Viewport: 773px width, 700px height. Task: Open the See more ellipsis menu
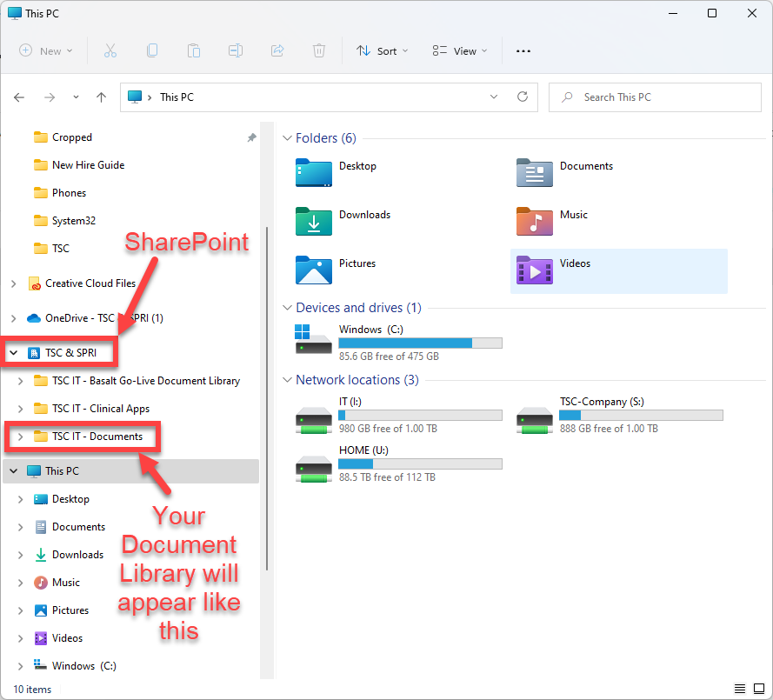coord(523,51)
